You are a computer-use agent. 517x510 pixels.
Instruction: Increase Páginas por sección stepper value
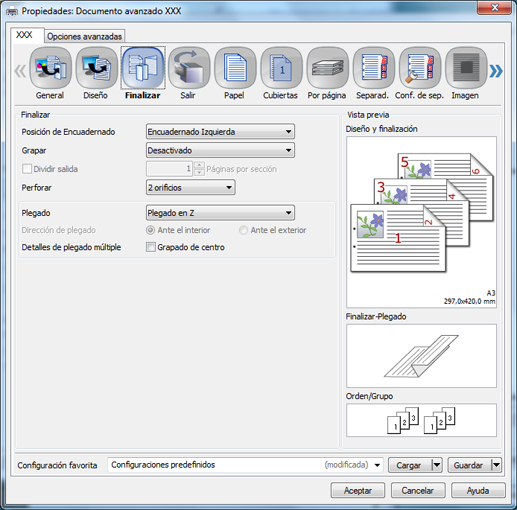[199, 165]
